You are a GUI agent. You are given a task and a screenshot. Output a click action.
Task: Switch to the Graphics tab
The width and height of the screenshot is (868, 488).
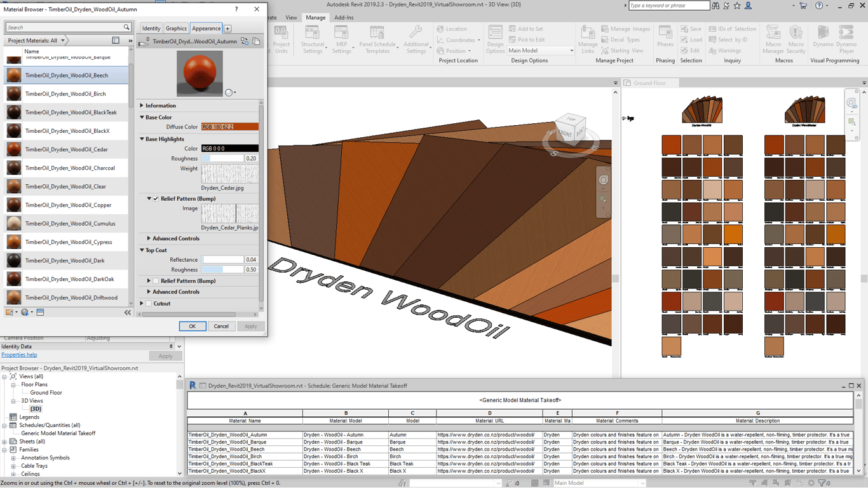[176, 29]
